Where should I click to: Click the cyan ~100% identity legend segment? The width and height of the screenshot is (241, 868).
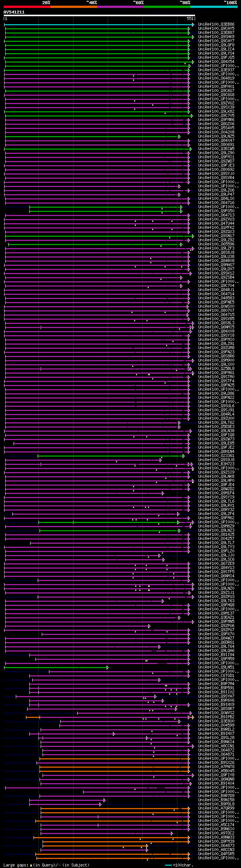click(x=214, y=7)
